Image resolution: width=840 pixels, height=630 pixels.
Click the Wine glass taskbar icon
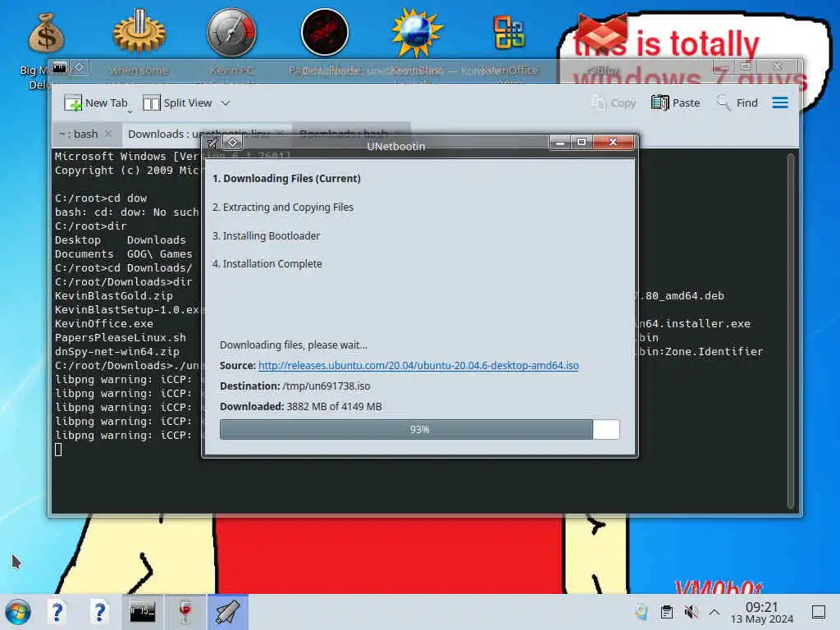185,612
